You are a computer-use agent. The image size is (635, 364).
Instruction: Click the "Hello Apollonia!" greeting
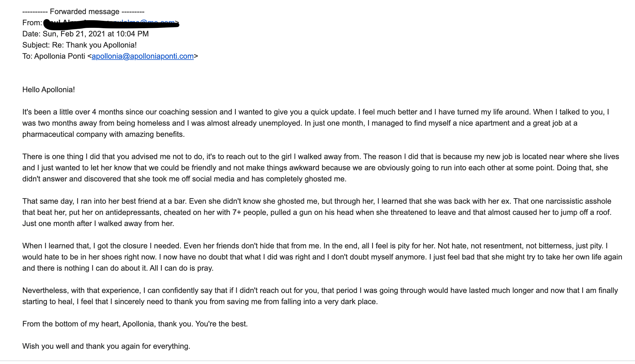pos(48,90)
